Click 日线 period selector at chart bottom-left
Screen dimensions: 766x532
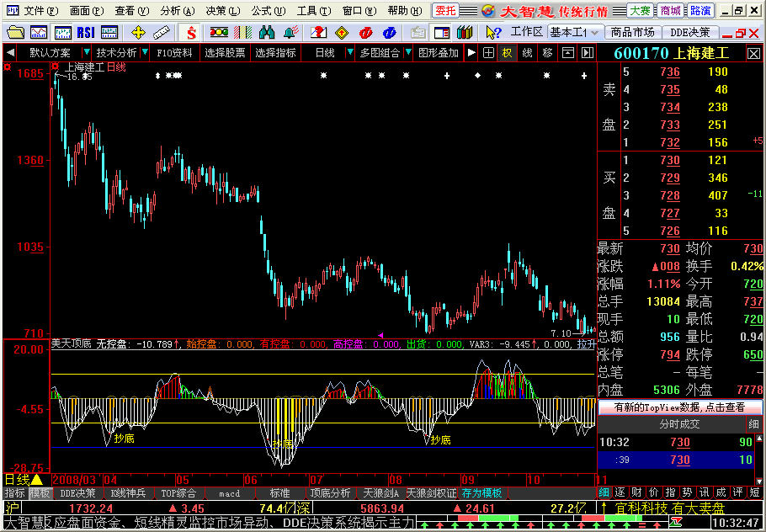point(23,480)
